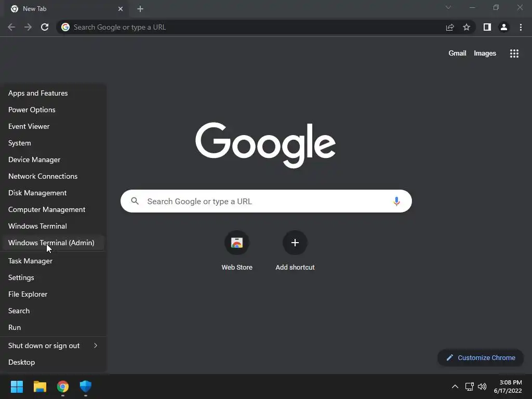Open the Chrome side panel
This screenshot has width=532, height=399.
click(x=487, y=27)
